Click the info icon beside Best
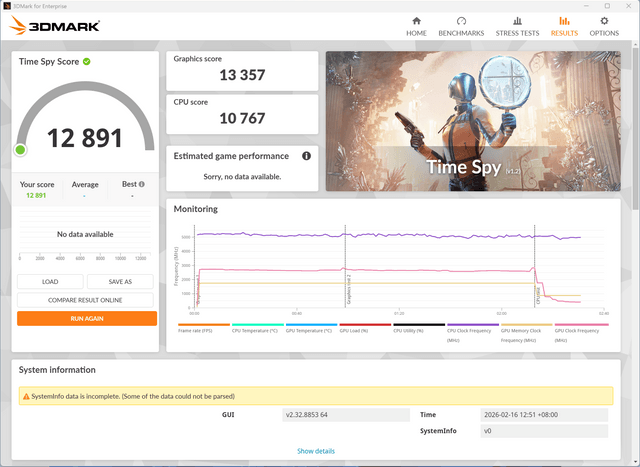This screenshot has height=467, width=640. 142,184
